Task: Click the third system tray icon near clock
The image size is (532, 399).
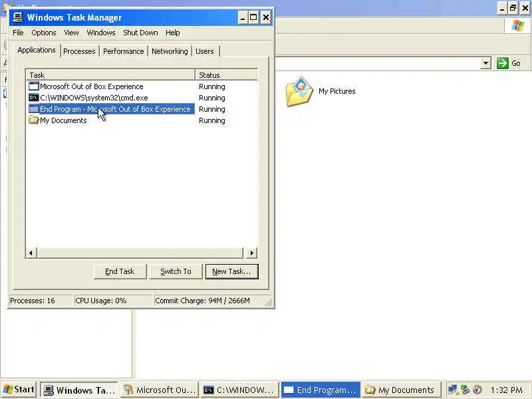Action: [x=477, y=390]
